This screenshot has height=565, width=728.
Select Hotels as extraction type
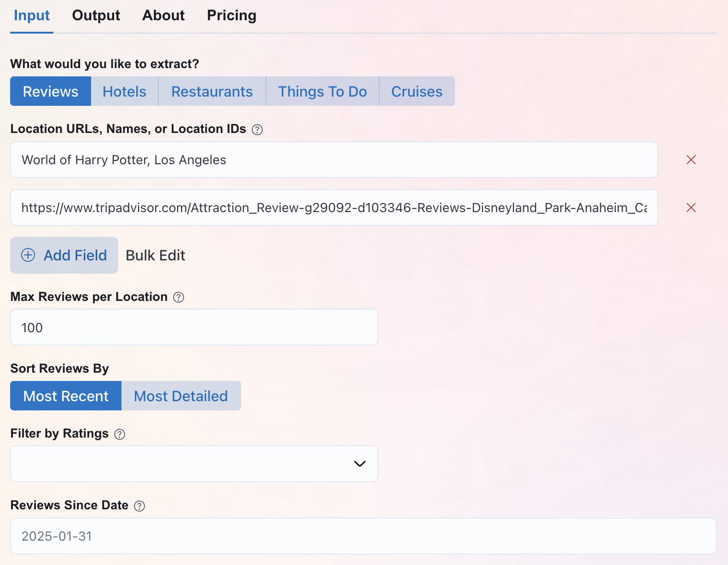(x=124, y=92)
